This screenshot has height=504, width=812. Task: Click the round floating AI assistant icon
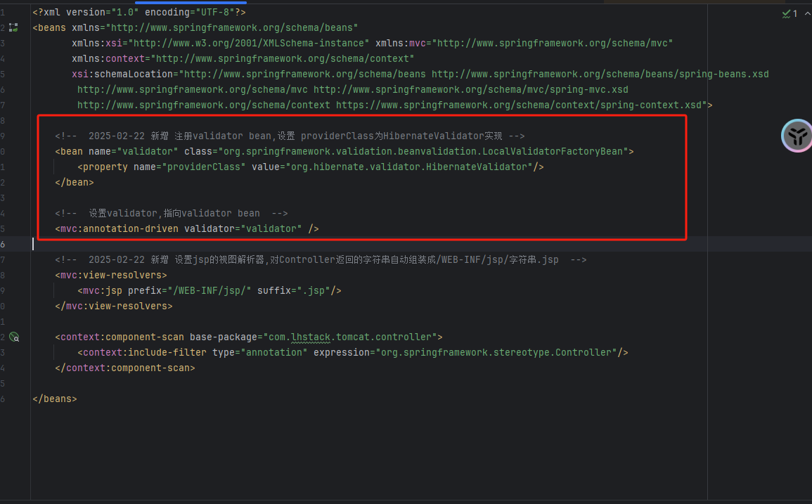click(x=797, y=136)
